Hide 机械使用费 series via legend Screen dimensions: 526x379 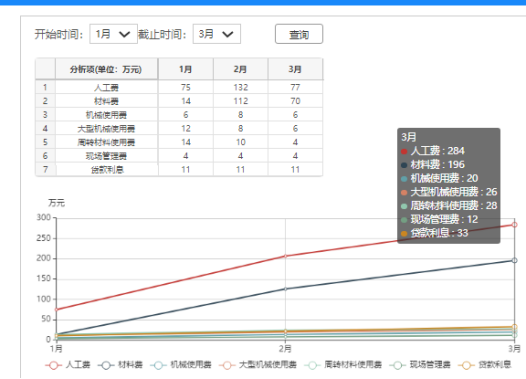pos(181,365)
